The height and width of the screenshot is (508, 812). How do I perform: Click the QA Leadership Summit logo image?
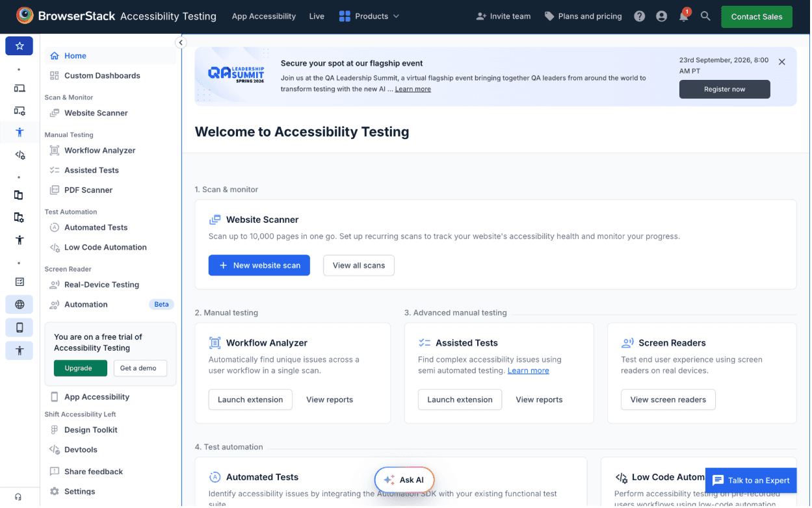click(237, 73)
